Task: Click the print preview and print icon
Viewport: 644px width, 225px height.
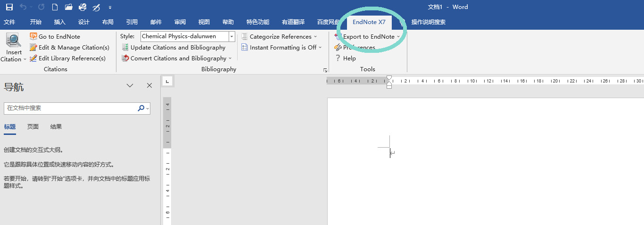Action: (x=83, y=7)
